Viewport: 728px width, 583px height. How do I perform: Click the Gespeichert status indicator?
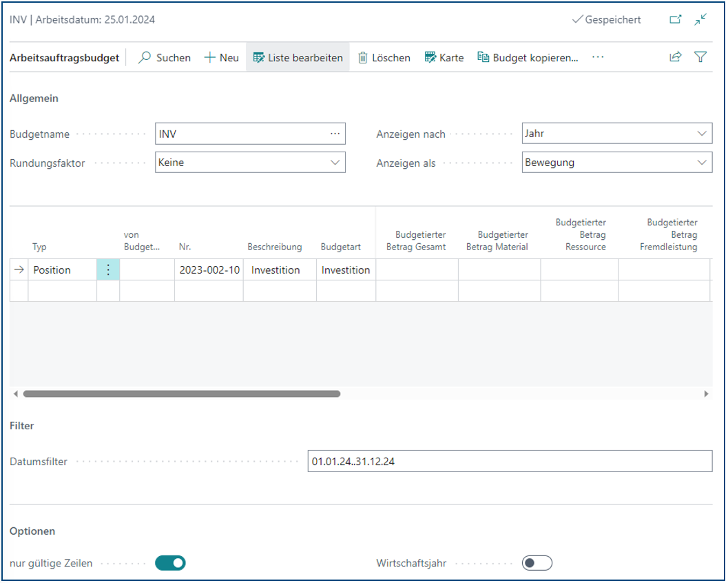click(x=606, y=19)
